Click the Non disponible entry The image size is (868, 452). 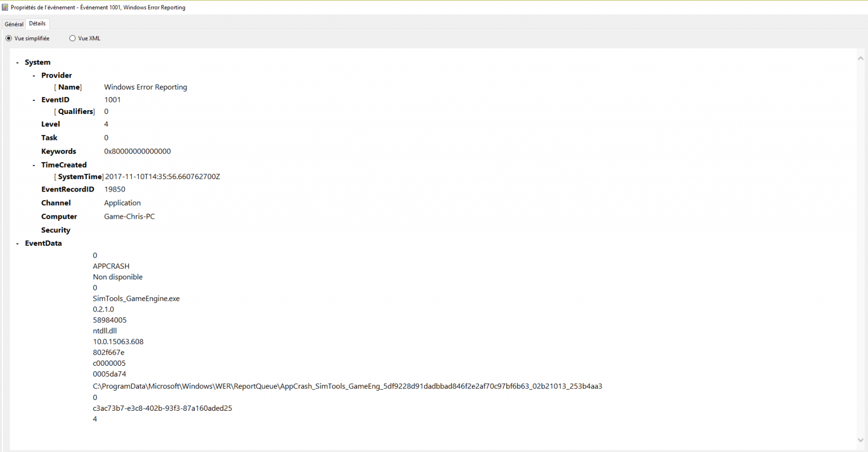pos(118,277)
